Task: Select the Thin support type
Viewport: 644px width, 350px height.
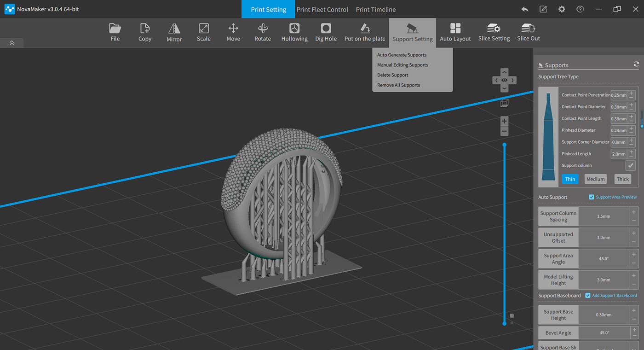Action: 570,179
